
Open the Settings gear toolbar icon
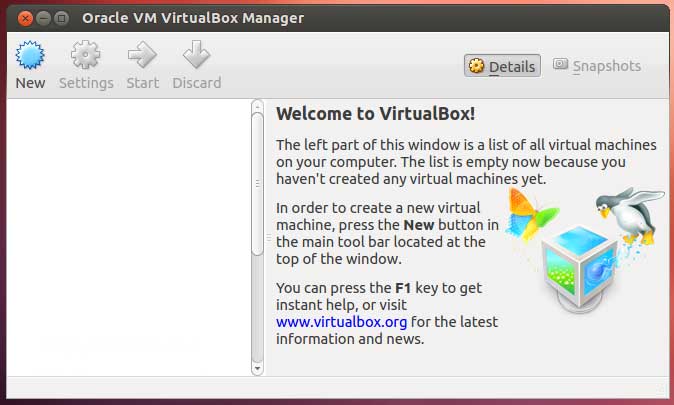[86, 55]
